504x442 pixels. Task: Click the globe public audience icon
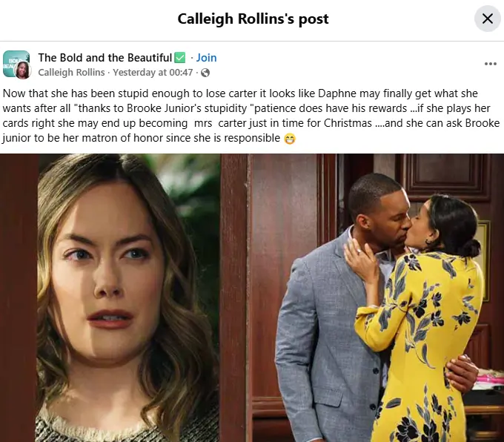click(205, 73)
